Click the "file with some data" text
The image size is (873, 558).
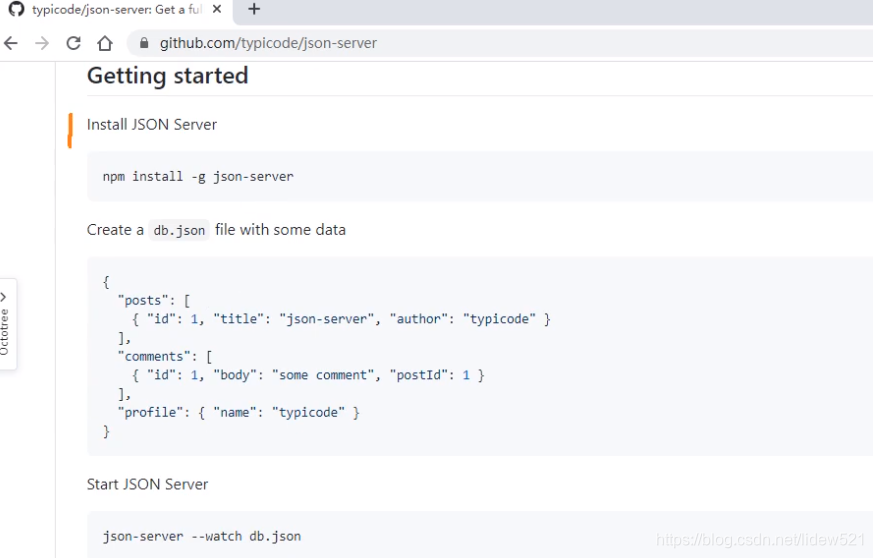(x=281, y=230)
